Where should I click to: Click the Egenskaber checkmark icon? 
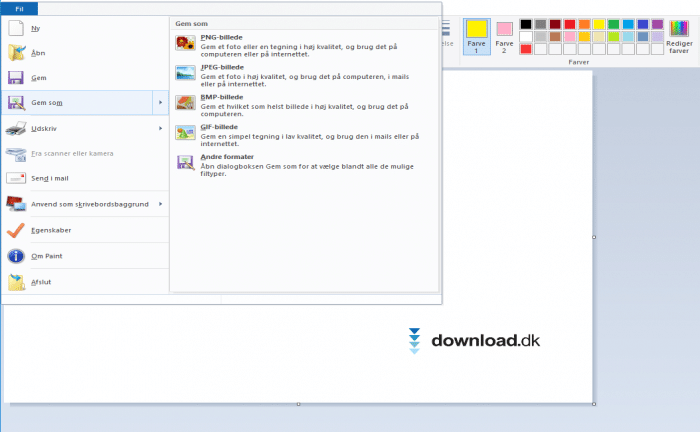tap(16, 230)
